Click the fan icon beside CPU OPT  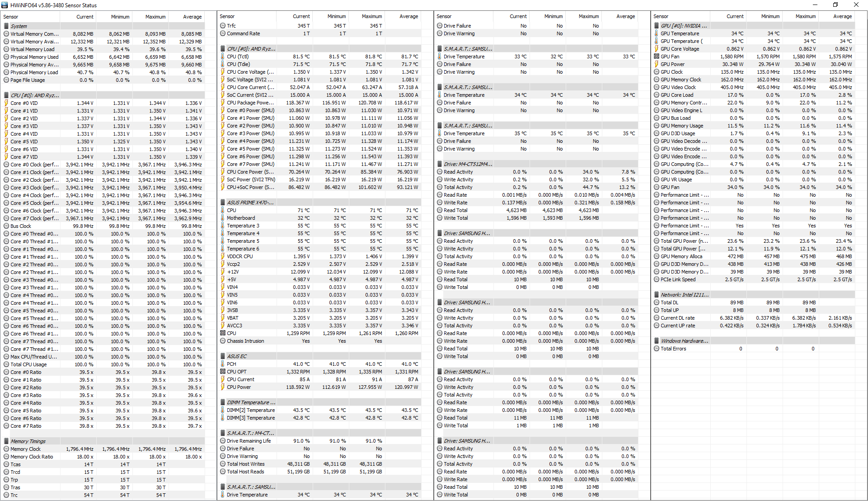coord(223,372)
